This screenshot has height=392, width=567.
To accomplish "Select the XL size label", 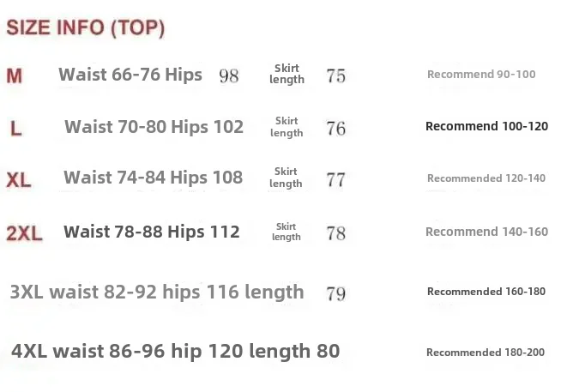I will [x=19, y=180].
